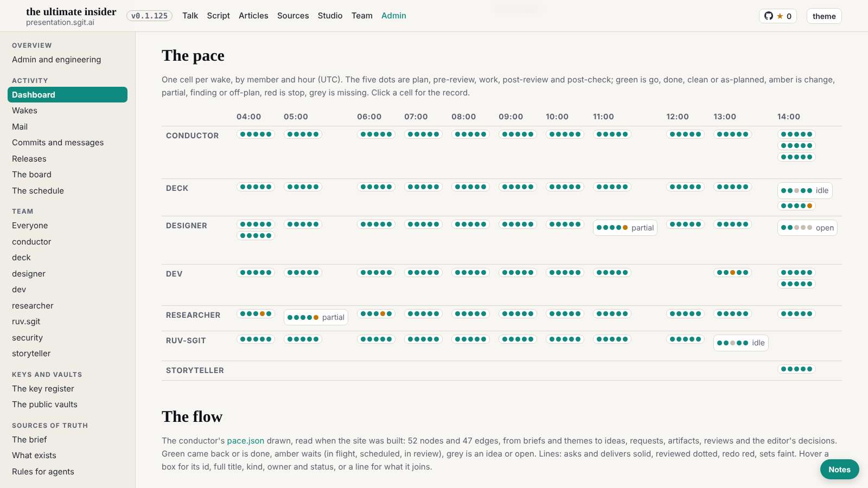Viewport: 868px width, 488px height.
Task: Toggle the theme button
Action: point(824,16)
